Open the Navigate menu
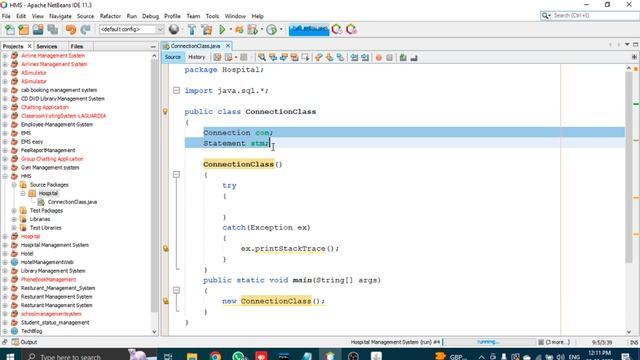Image resolution: width=640 pixels, height=360 pixels. (x=60, y=16)
